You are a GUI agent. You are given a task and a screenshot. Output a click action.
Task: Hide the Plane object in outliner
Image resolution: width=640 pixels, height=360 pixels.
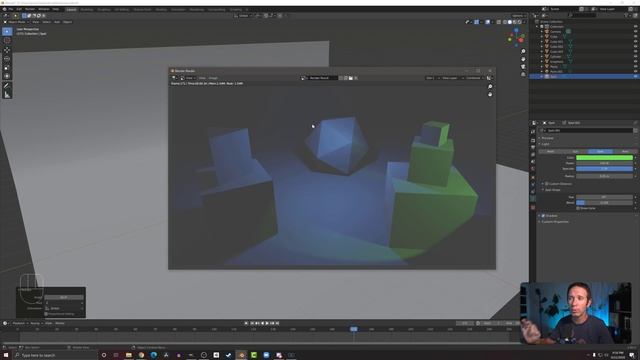(636, 67)
